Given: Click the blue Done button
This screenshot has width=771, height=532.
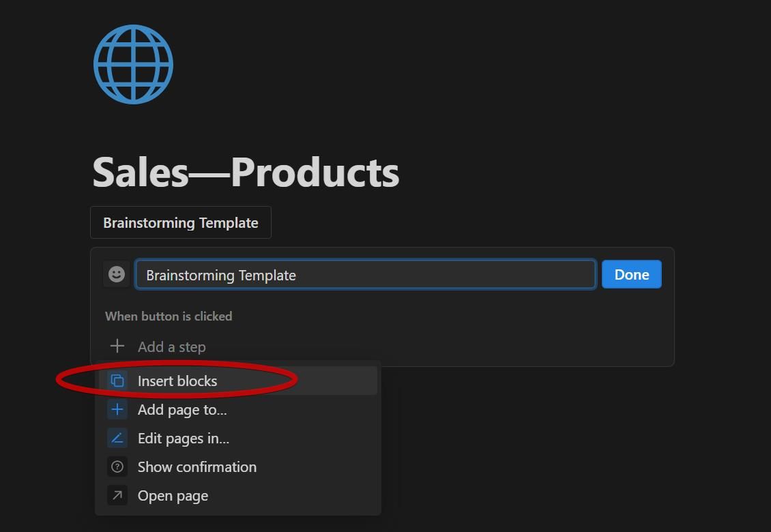Looking at the screenshot, I should tap(630, 274).
